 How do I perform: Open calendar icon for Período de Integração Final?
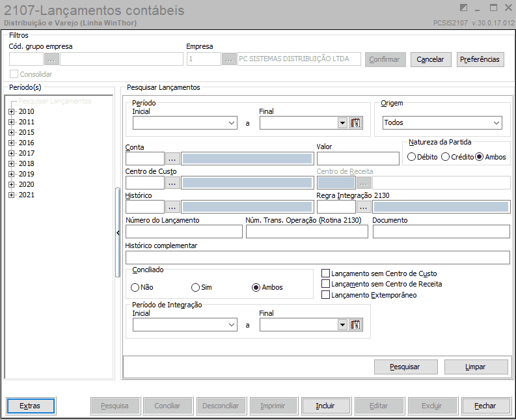click(x=355, y=325)
